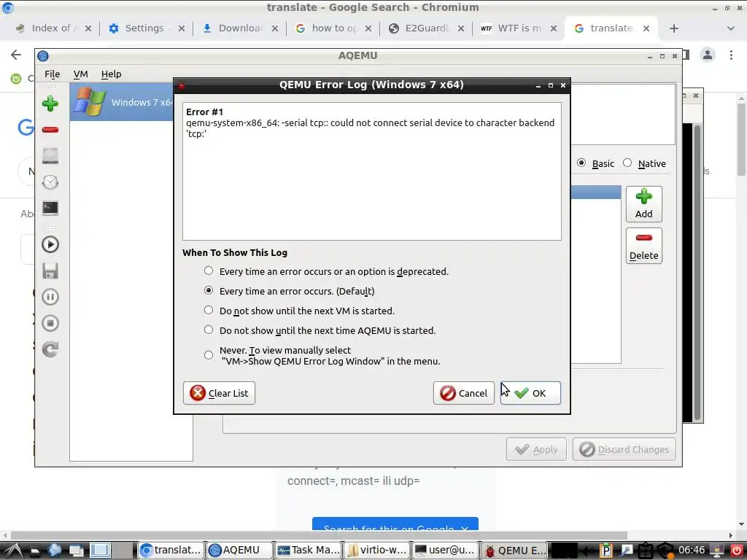Open the File menu in AQEMU
747x560 pixels.
(52, 74)
